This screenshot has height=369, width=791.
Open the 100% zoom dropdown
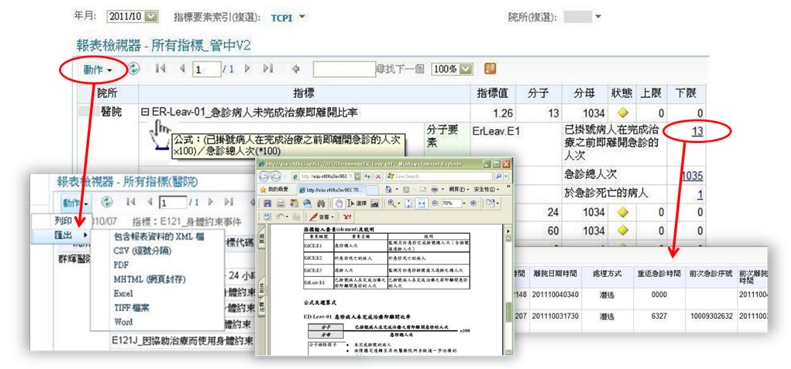pos(453,69)
